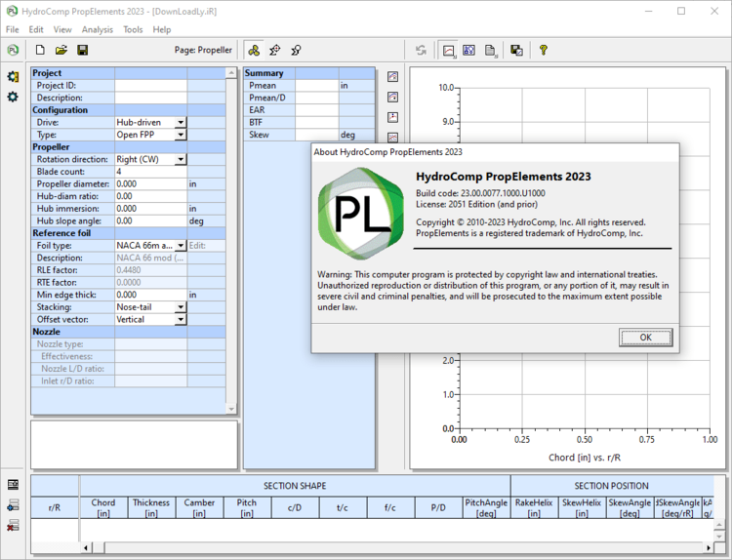The image size is (732, 560).
Task: Open the Tools menu
Action: (133, 29)
